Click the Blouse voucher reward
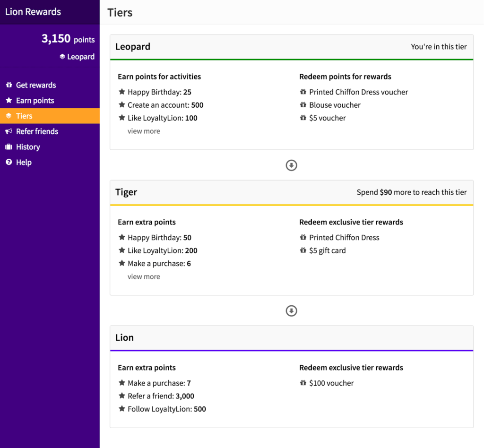484x448 pixels. click(335, 105)
